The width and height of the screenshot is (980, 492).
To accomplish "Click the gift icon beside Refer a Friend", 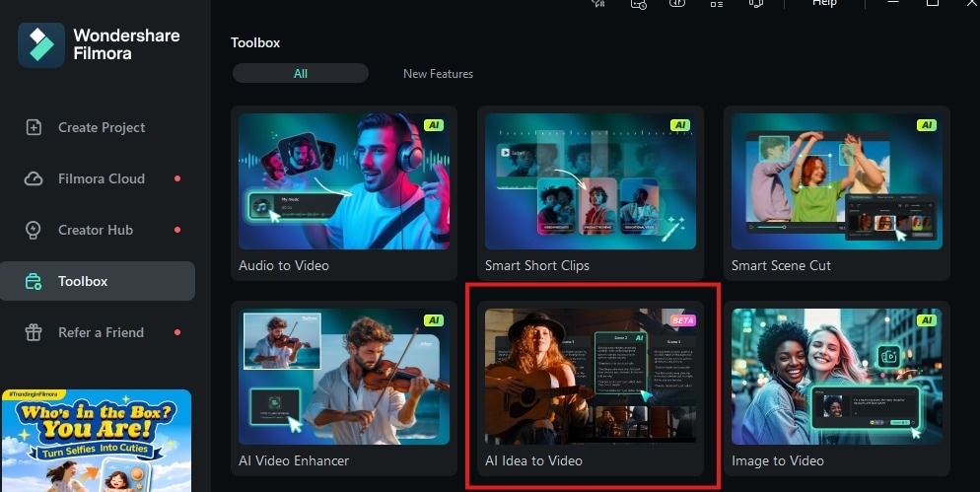I will pyautogui.click(x=34, y=332).
